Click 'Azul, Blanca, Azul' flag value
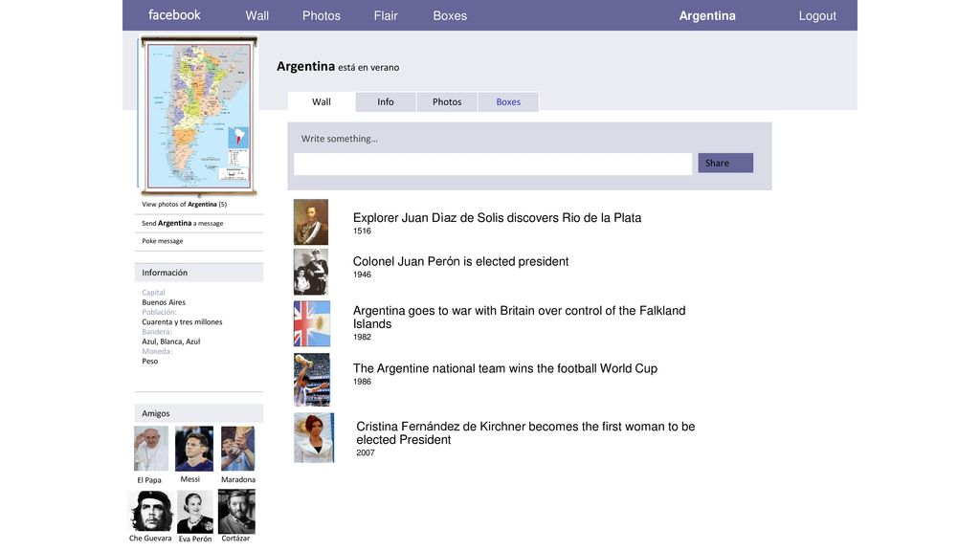This screenshot has height=551, width=980. click(170, 342)
